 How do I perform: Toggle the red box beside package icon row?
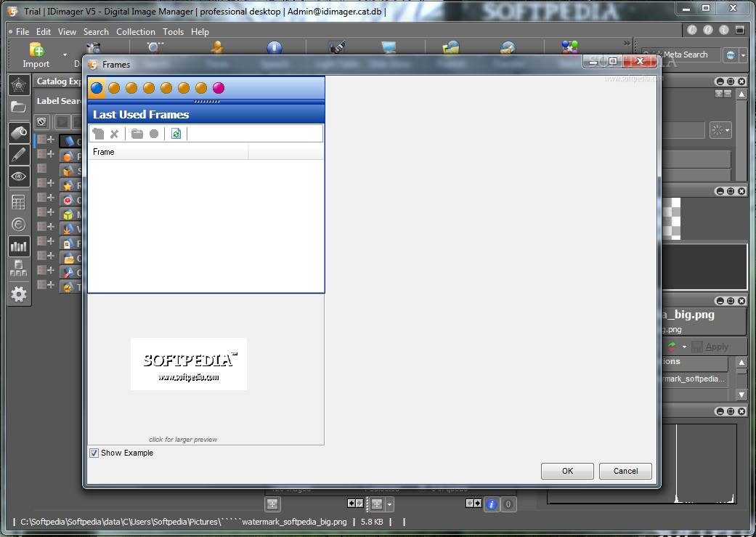pos(42,169)
